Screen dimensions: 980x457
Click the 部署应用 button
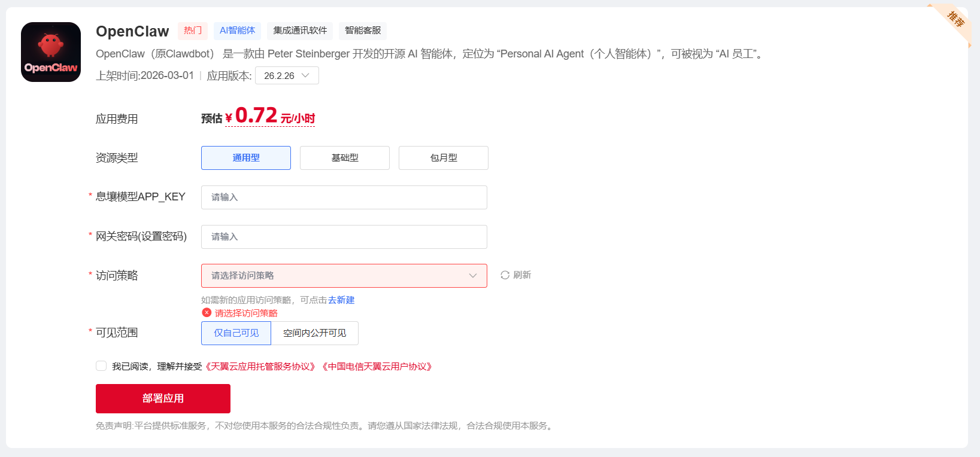163,398
